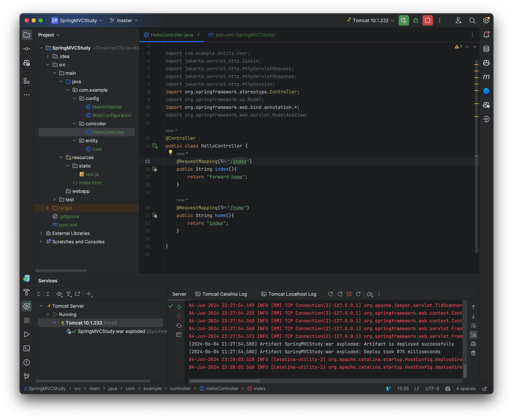Open the Terminal tool window
The height and width of the screenshot is (420, 513).
27,348
